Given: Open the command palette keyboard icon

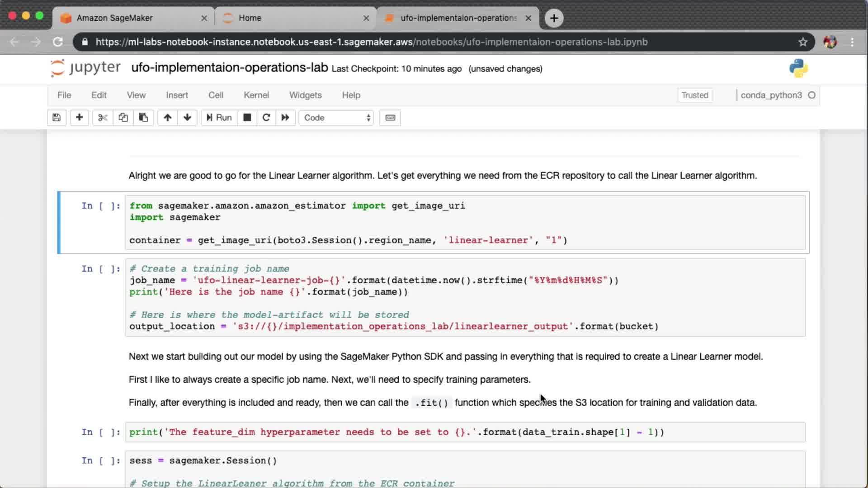Looking at the screenshot, I should [390, 117].
